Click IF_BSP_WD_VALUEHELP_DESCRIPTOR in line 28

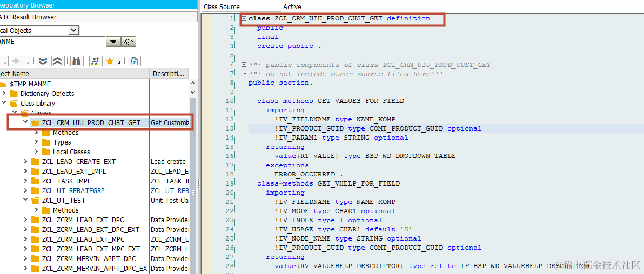[x=525, y=266]
